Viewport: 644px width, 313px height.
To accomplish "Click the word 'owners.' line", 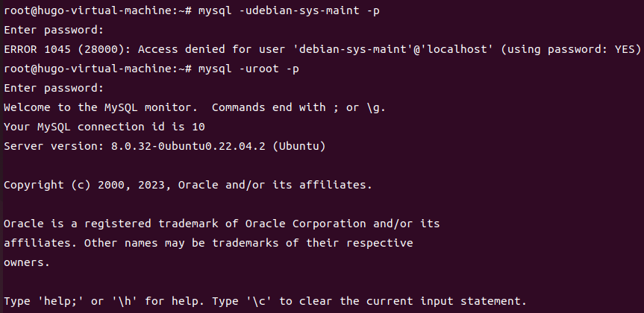I will pos(27,262).
